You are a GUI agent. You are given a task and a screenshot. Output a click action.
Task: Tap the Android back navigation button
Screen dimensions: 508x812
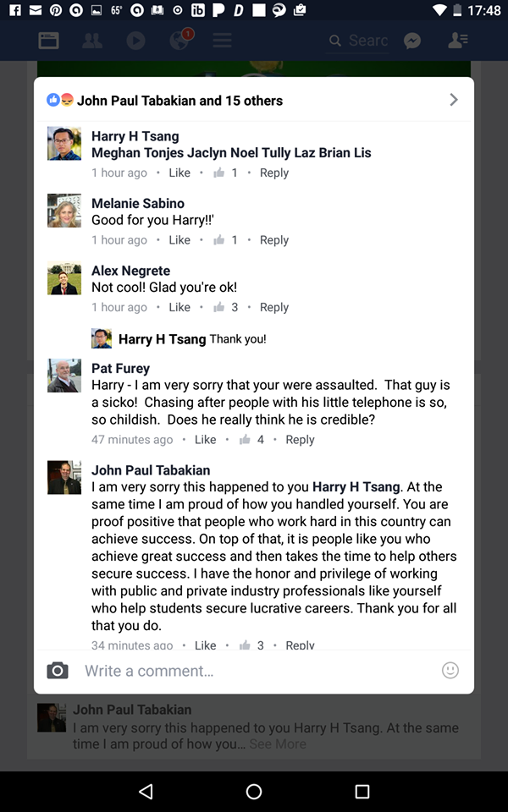146,792
